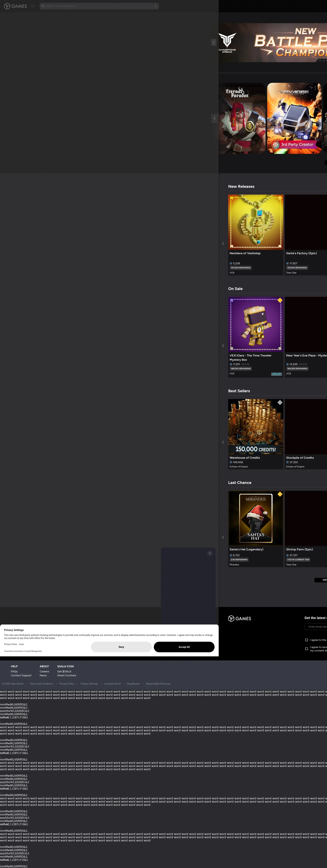Open Careers under ABOUT section

click(44, 672)
